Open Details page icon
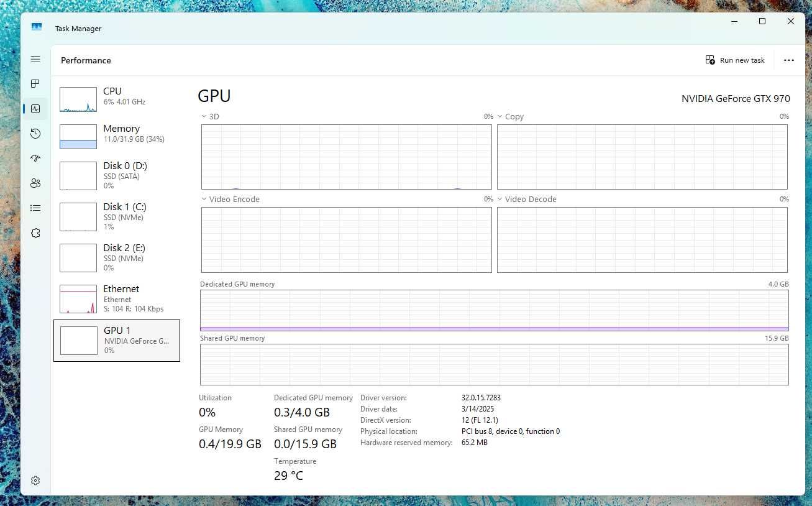 tap(35, 208)
